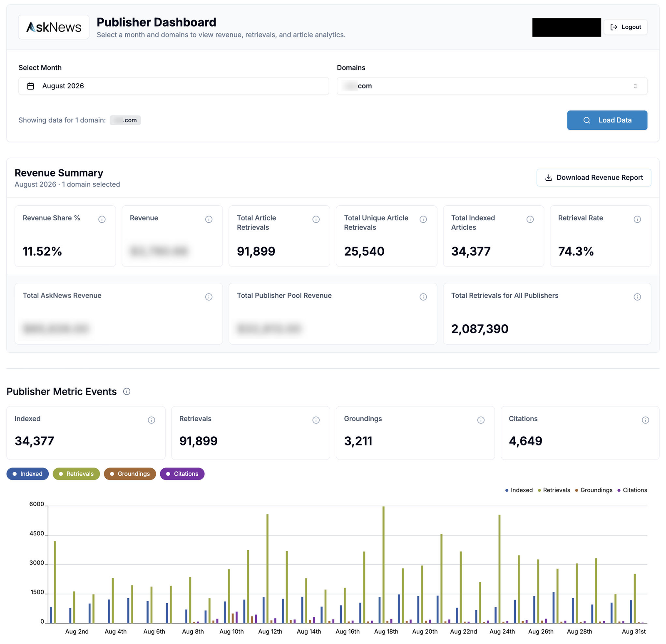Click the 25,540 unique retrievals value
Screen dimensions: 666x644
tap(364, 251)
